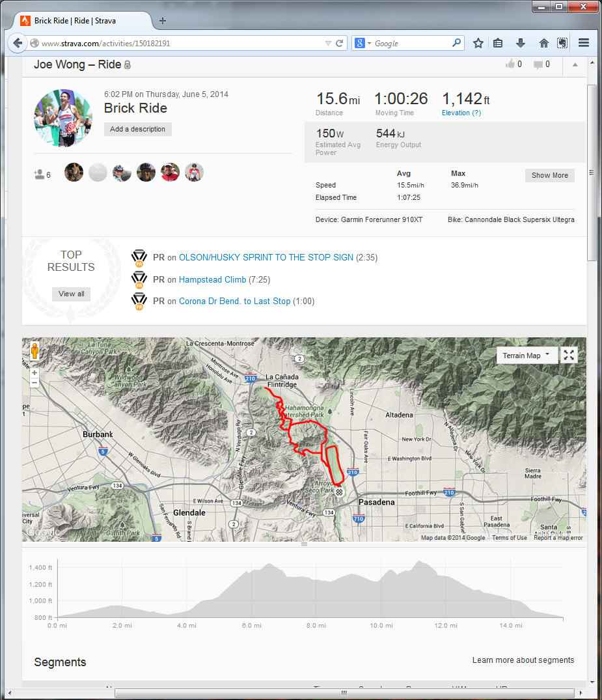Open the search engine selector dropdown

pyautogui.click(x=363, y=44)
